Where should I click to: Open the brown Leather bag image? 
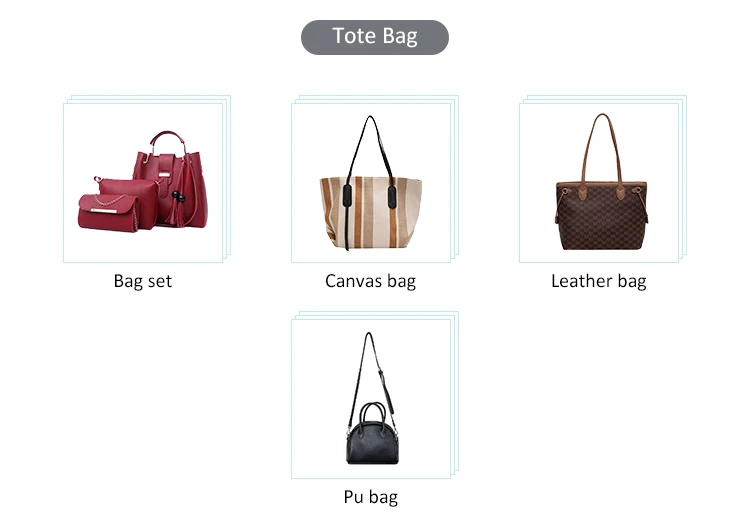tap(599, 183)
